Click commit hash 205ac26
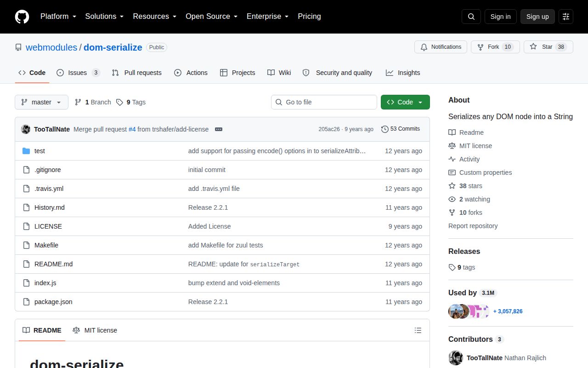Image resolution: width=588 pixels, height=368 pixels. [x=329, y=129]
